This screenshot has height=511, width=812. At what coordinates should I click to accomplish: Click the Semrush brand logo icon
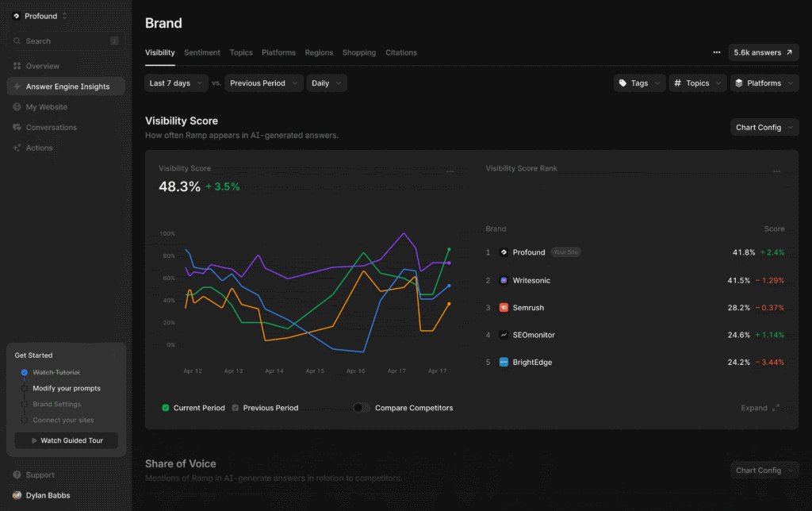[504, 308]
